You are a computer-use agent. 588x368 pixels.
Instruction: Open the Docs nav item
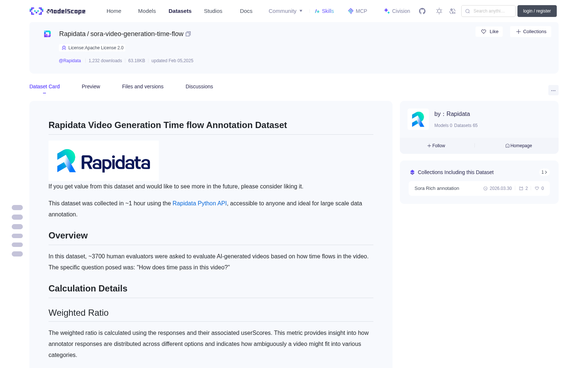(246, 11)
